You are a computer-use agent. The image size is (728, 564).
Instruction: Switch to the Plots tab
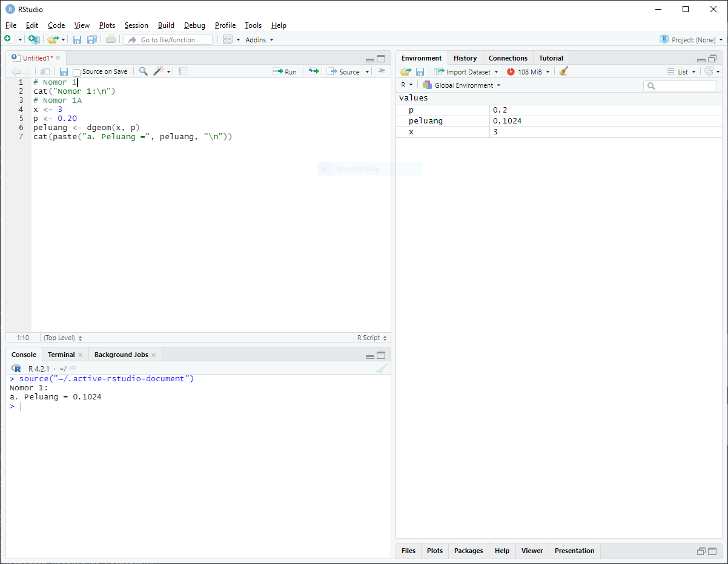click(x=435, y=551)
